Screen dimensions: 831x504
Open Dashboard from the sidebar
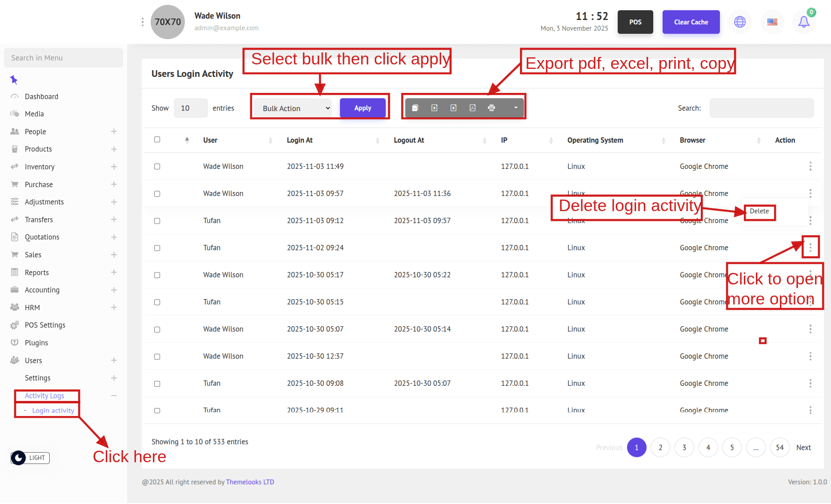point(41,96)
